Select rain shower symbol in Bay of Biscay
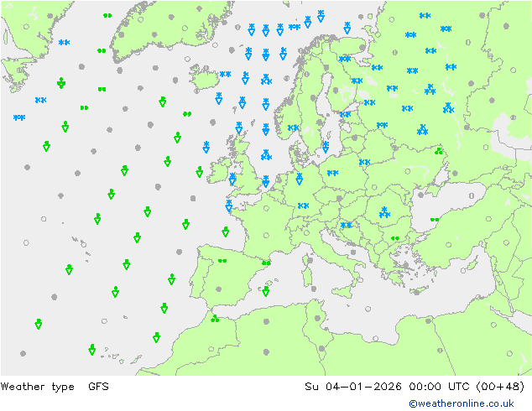Viewport: 532px width, 411px height. click(x=225, y=232)
